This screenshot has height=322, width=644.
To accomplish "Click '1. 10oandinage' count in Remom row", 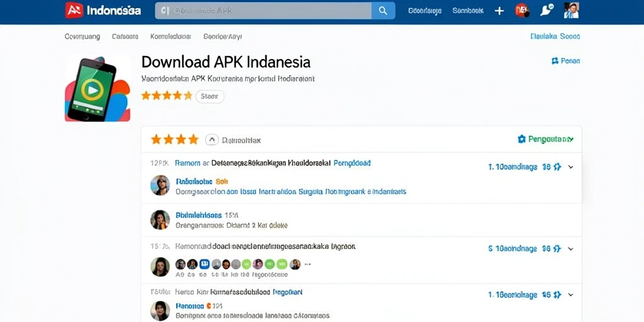I will [x=513, y=167].
